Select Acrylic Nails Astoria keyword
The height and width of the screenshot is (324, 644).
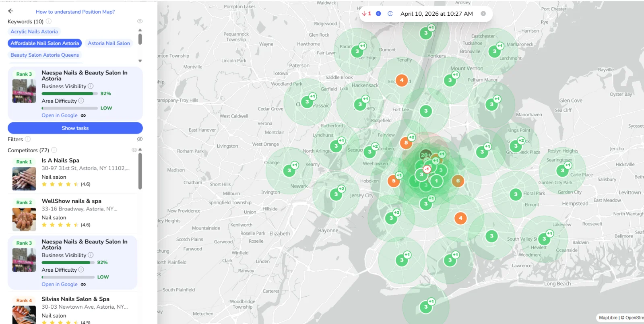tap(34, 32)
